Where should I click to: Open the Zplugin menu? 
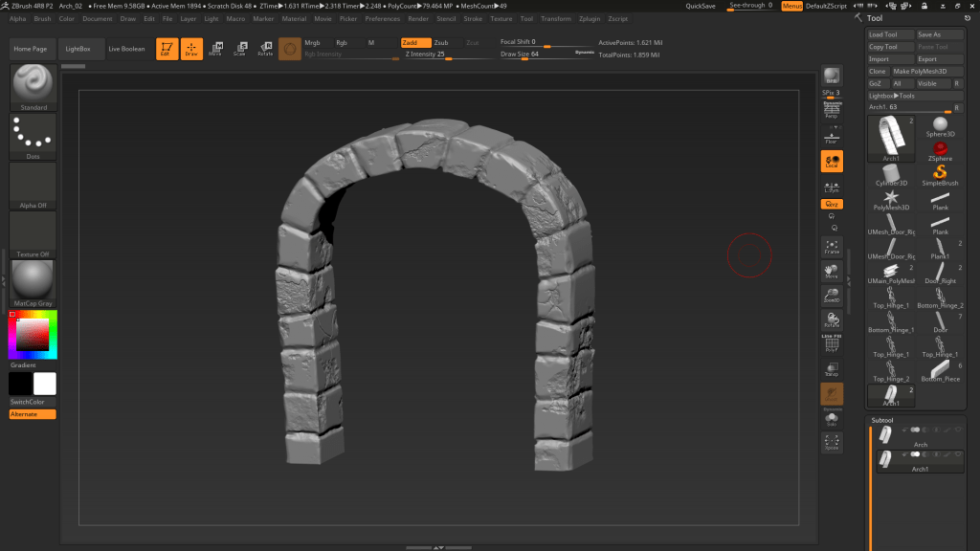pos(590,18)
